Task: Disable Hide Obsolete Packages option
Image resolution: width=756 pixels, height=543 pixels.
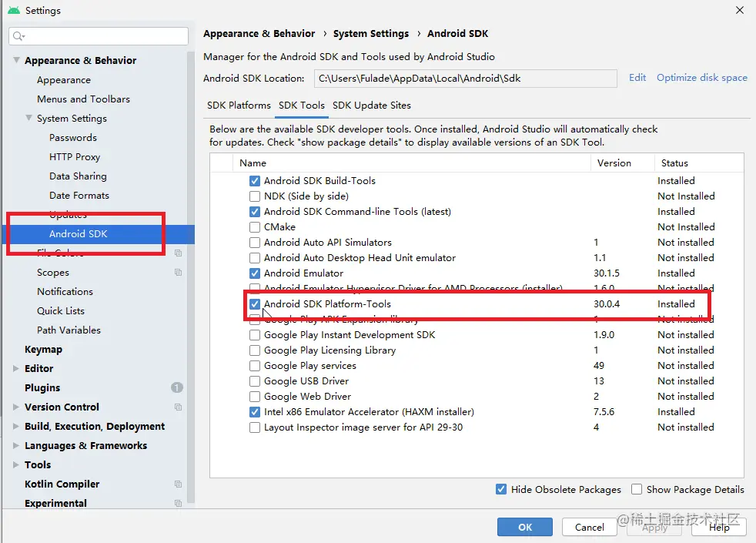Action: [501, 490]
